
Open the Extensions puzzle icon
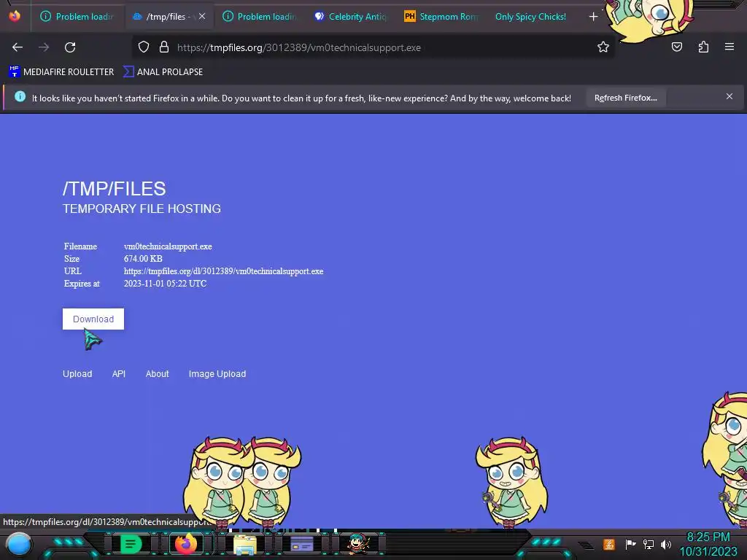point(703,47)
